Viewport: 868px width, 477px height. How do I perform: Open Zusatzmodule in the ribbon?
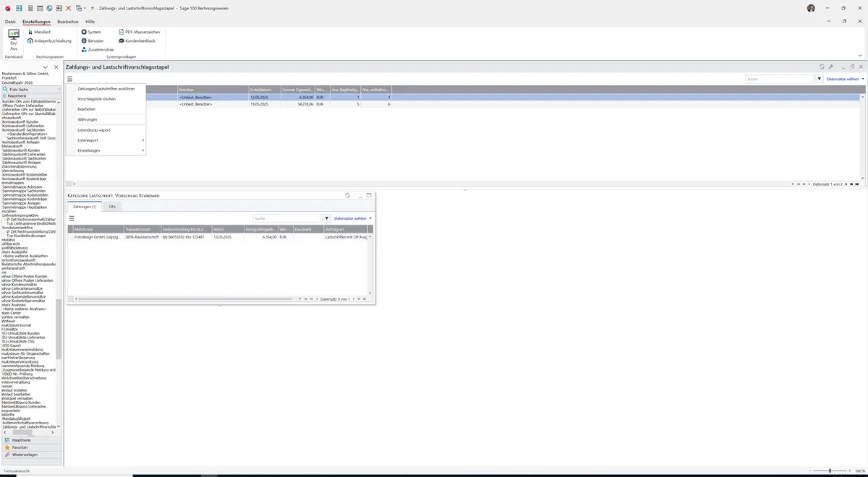point(97,49)
